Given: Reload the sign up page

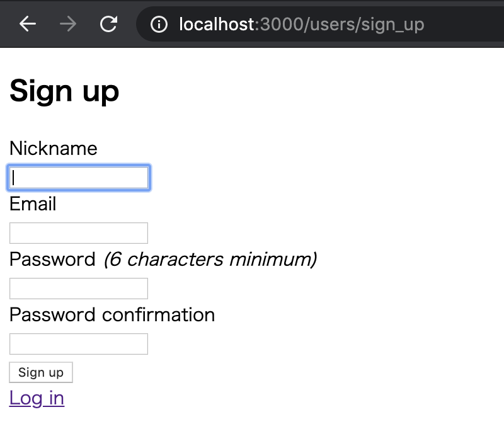Looking at the screenshot, I should [x=109, y=24].
